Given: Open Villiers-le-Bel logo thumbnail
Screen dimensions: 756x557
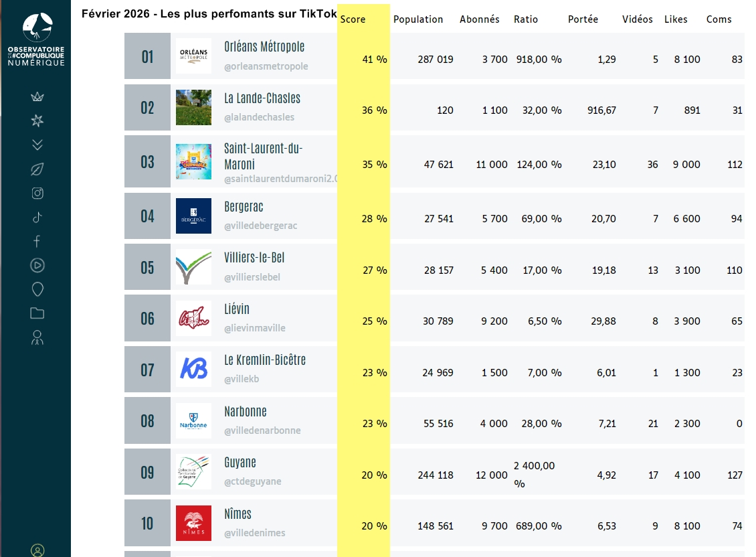Looking at the screenshot, I should (x=193, y=267).
